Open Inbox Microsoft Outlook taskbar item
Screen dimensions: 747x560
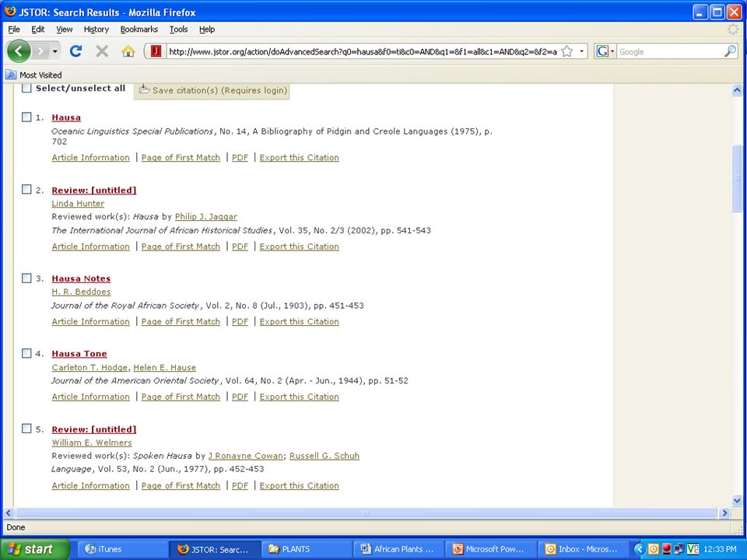(x=583, y=549)
